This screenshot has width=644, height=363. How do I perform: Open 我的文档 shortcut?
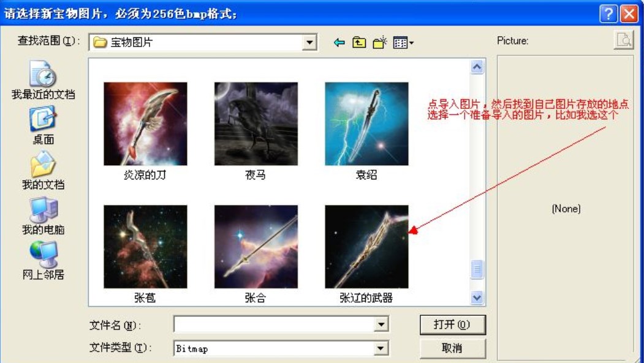43,170
